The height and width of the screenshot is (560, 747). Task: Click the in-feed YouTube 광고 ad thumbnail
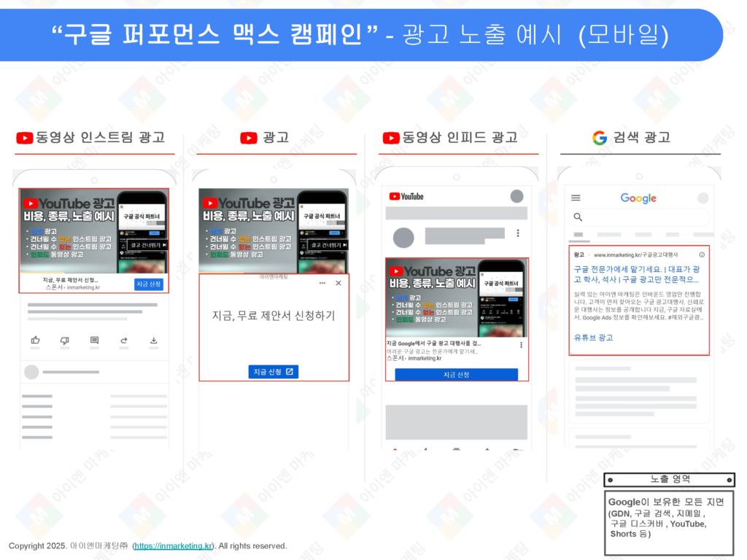coord(457,298)
